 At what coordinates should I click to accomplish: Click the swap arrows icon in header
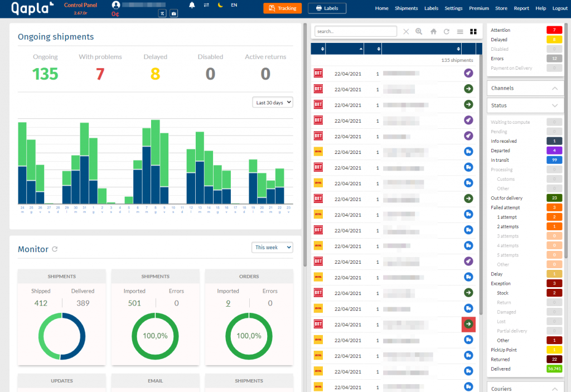(x=206, y=5)
